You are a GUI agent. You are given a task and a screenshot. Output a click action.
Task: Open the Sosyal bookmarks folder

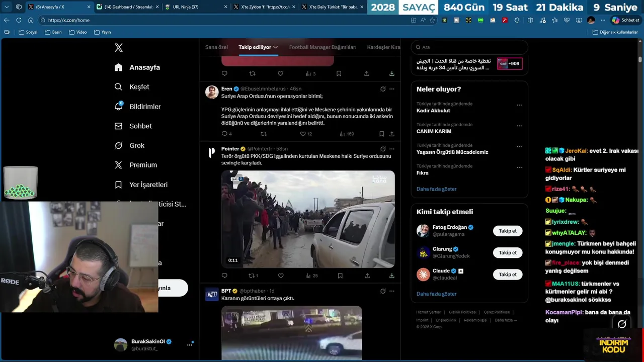click(28, 32)
